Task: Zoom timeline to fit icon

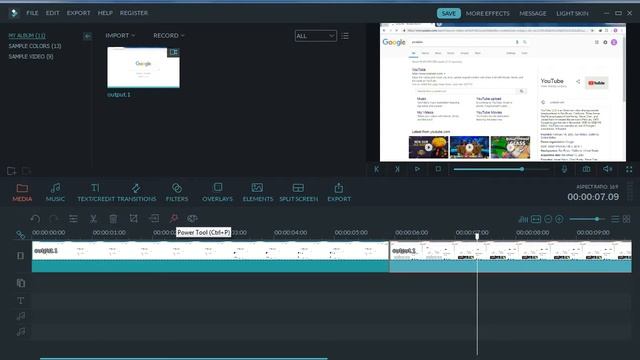Action: 536,219
